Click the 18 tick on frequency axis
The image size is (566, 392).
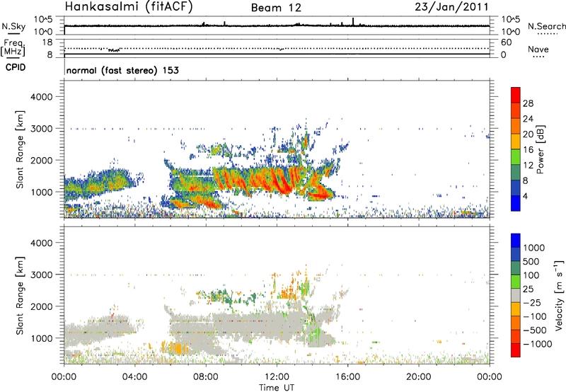coord(47,42)
